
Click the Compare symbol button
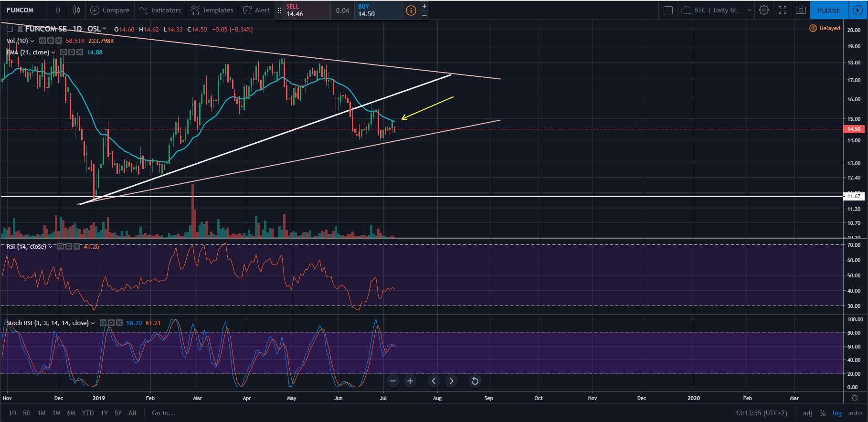tap(110, 10)
